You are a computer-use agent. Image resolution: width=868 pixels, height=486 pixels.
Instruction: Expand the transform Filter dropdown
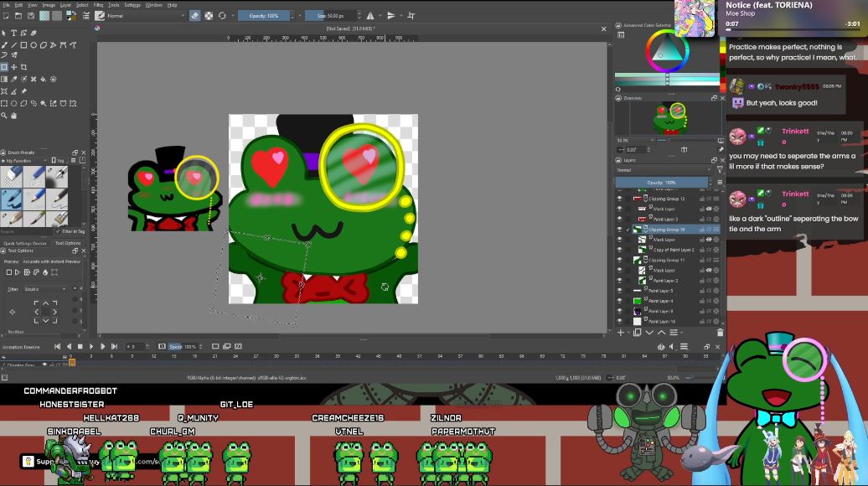click(46, 289)
